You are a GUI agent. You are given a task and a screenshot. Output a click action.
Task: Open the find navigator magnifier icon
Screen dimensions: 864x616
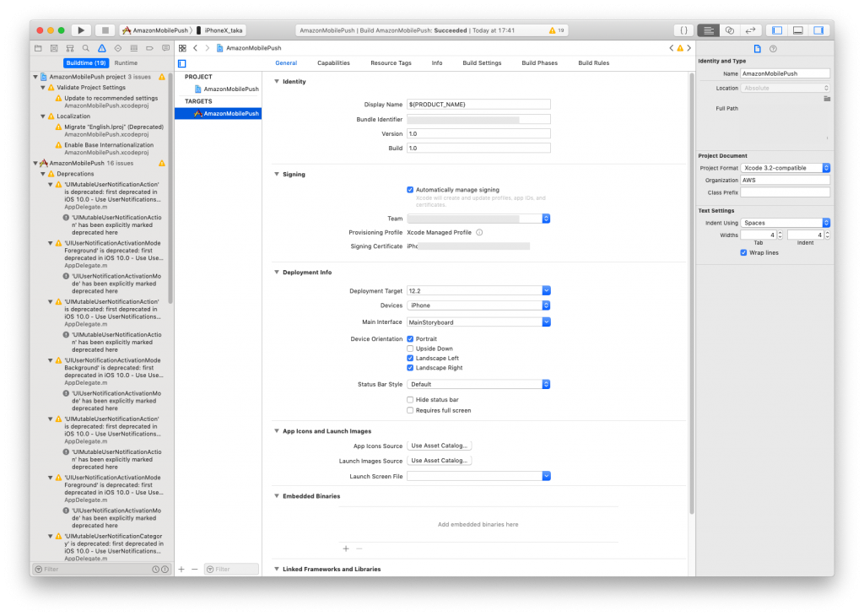(86, 48)
